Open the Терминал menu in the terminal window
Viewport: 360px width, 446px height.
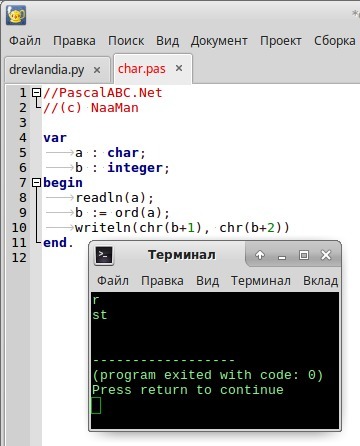(261, 281)
